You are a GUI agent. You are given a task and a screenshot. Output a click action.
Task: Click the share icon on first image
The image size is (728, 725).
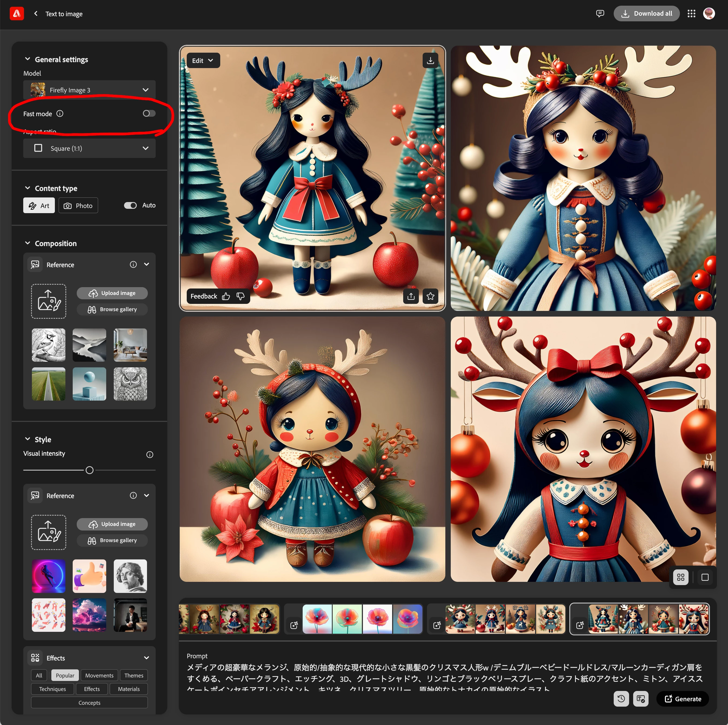[x=411, y=296]
